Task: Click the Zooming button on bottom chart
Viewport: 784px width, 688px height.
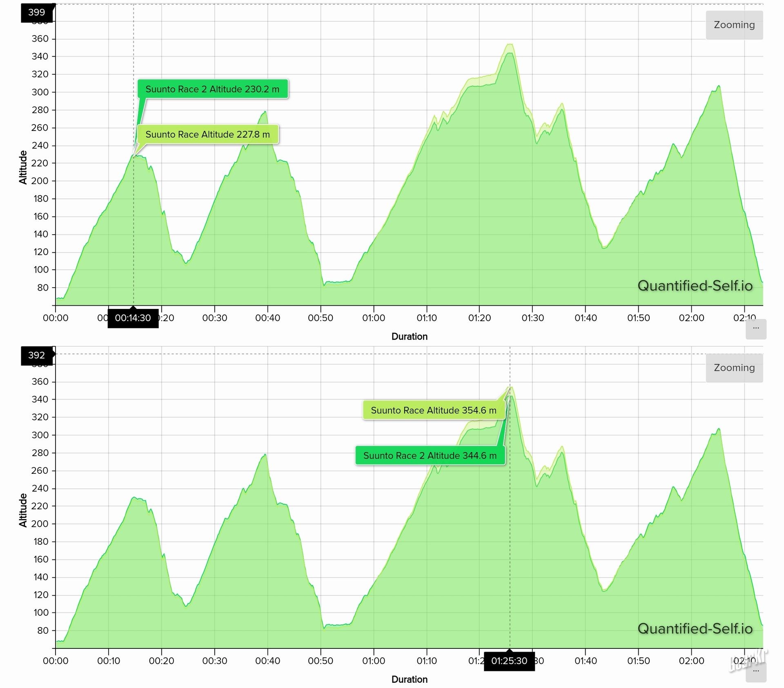Action: tap(734, 368)
